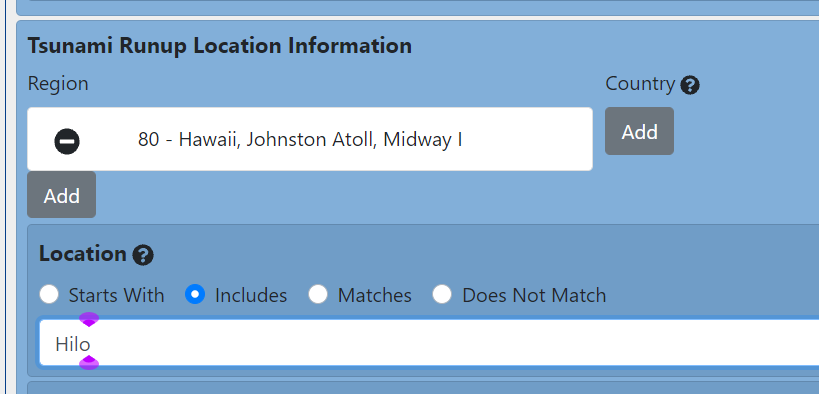Click the Add button below the Region list
819x394 pixels.
click(62, 195)
